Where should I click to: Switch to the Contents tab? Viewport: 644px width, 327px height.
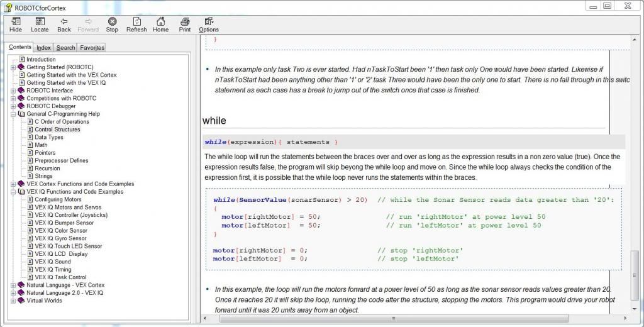coord(19,47)
